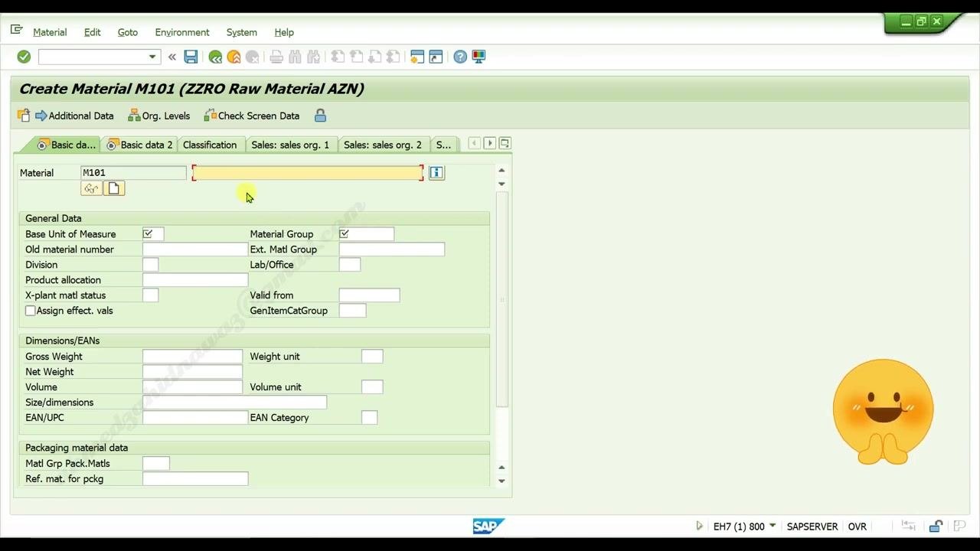The width and height of the screenshot is (980, 551).
Task: Click the material description input field
Action: click(x=308, y=173)
